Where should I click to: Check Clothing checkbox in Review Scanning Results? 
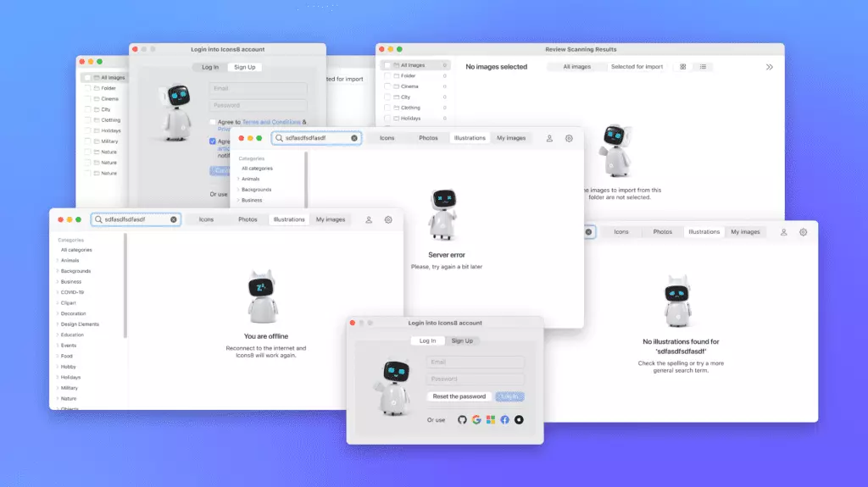pyautogui.click(x=387, y=108)
